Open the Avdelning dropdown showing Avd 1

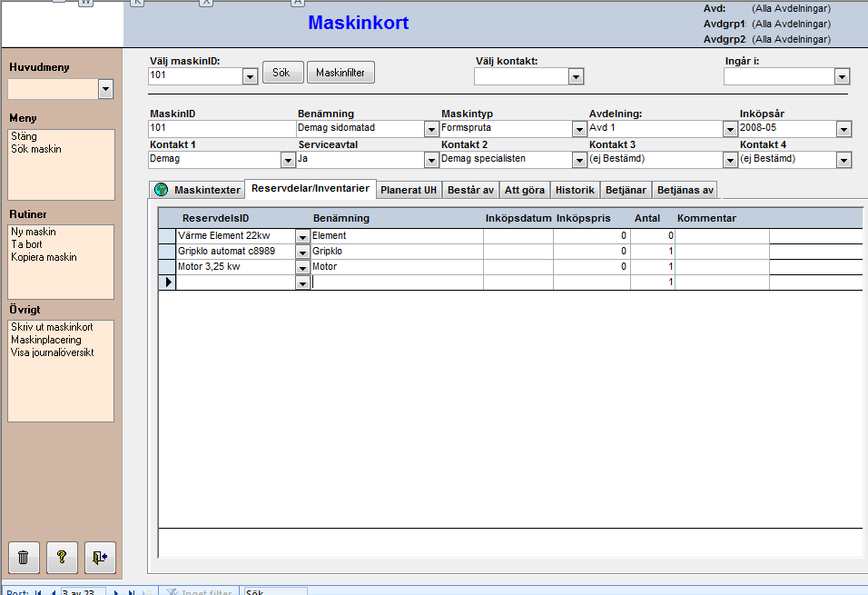point(730,129)
